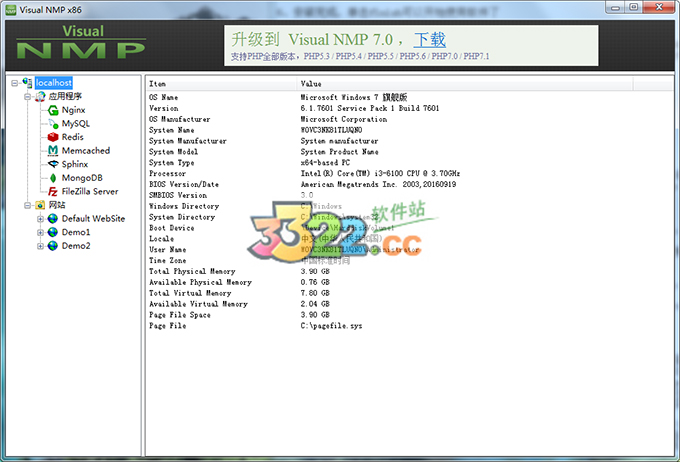The height and width of the screenshot is (462, 680).
Task: Click the Intel Core i3-6100 value
Action: click(380, 174)
